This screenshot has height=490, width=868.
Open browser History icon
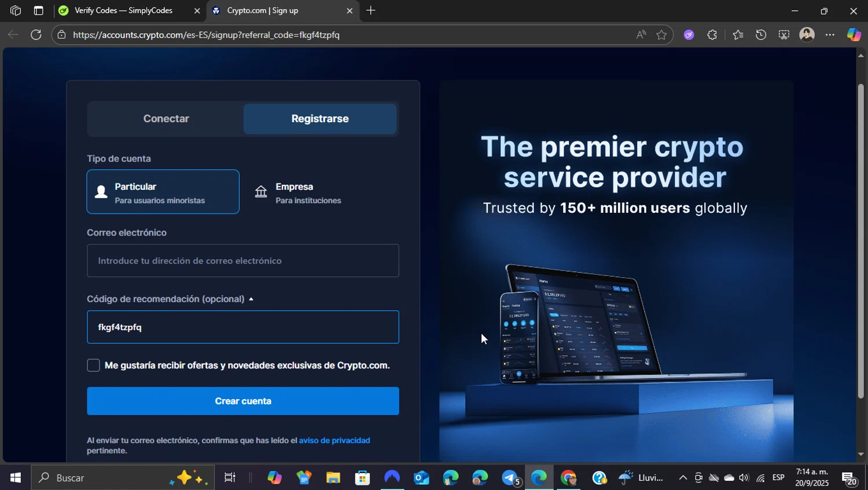(x=761, y=35)
